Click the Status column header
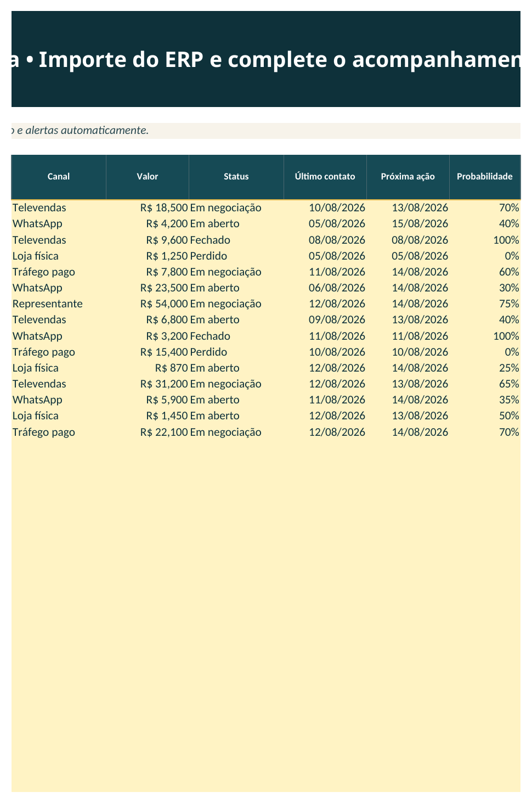 (x=236, y=177)
